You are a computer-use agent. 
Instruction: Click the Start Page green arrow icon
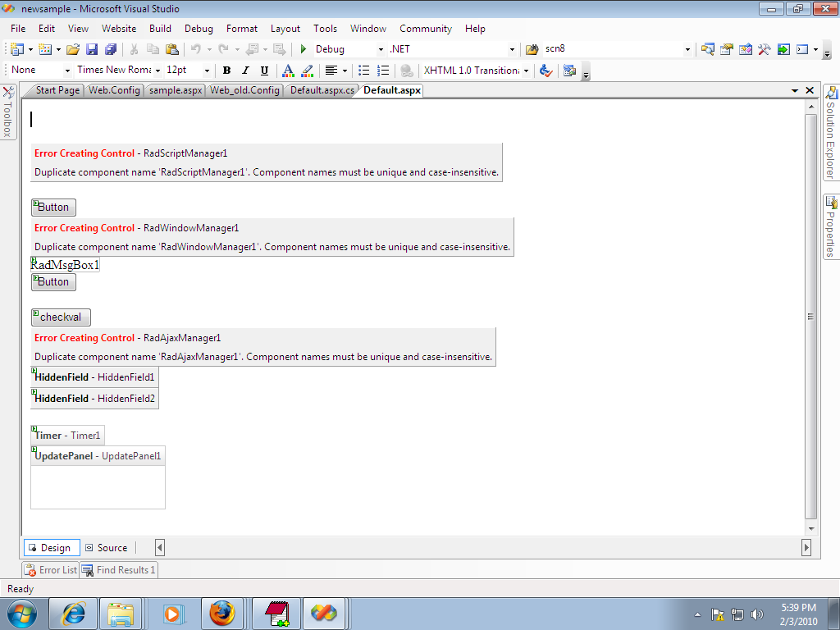click(x=783, y=49)
